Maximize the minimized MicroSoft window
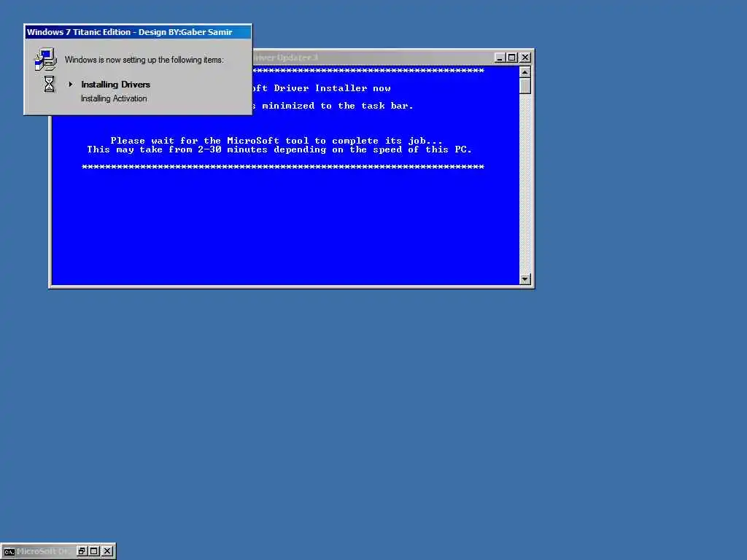This screenshot has width=747, height=560. tap(94, 551)
